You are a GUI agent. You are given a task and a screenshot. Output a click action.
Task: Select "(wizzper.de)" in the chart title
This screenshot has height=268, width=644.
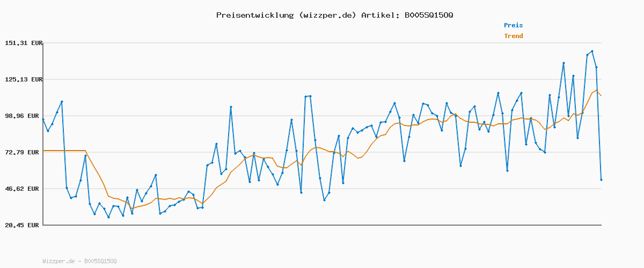pyautogui.click(x=327, y=15)
